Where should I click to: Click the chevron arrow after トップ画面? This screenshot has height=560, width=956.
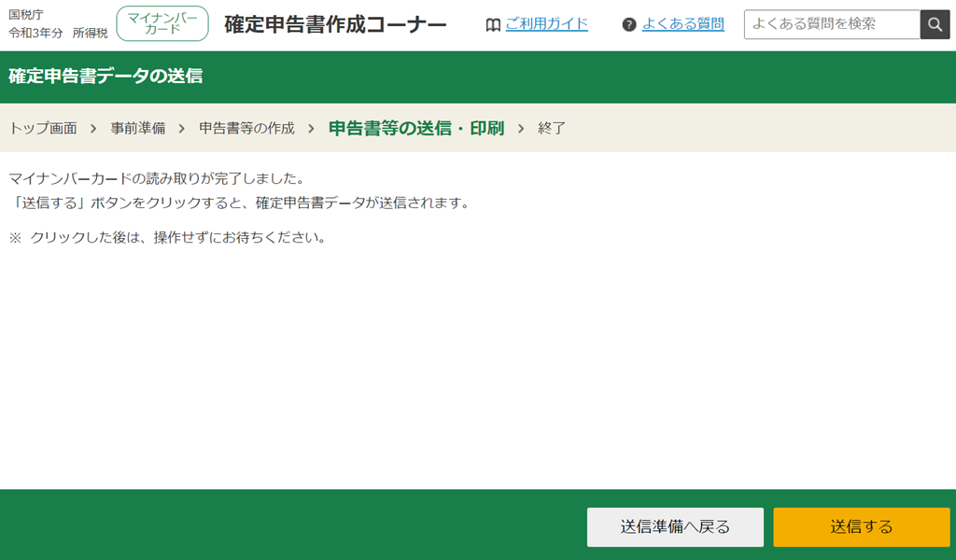[93, 128]
